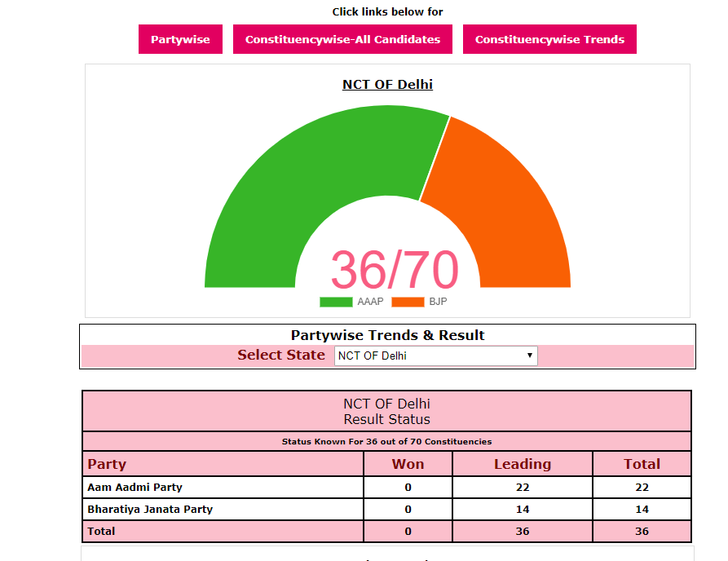This screenshot has width=728, height=561.
Task: Click Aam Aadmi Party Leading value 22
Action: pyautogui.click(x=523, y=487)
